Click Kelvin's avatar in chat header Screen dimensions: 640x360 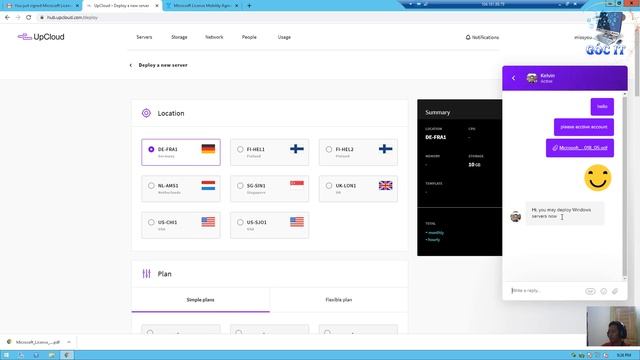click(532, 78)
